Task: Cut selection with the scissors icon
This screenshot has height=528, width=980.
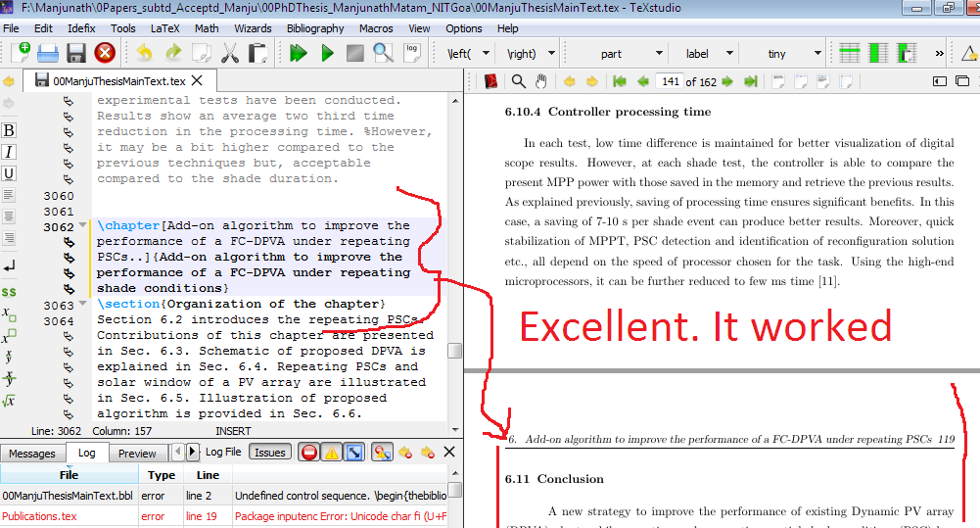Action: (x=230, y=53)
